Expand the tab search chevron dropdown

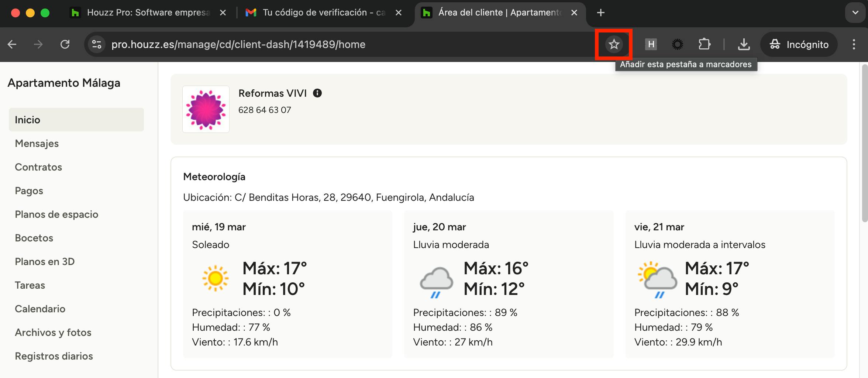point(855,13)
